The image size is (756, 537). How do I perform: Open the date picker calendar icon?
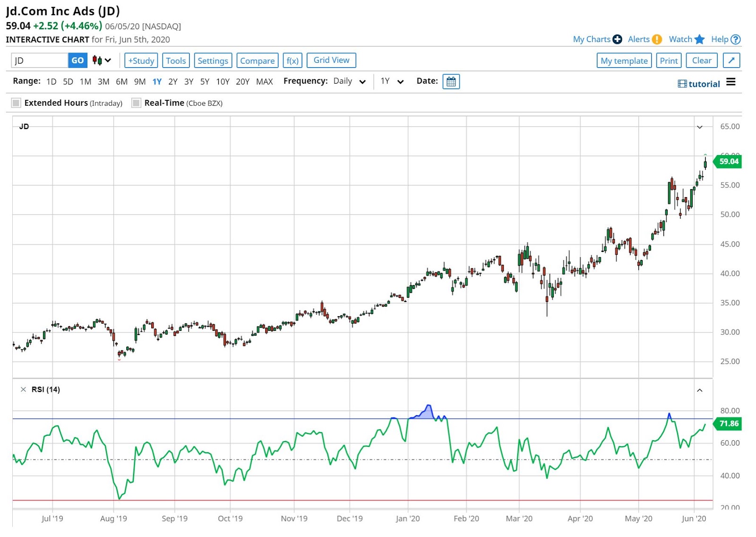click(x=451, y=81)
